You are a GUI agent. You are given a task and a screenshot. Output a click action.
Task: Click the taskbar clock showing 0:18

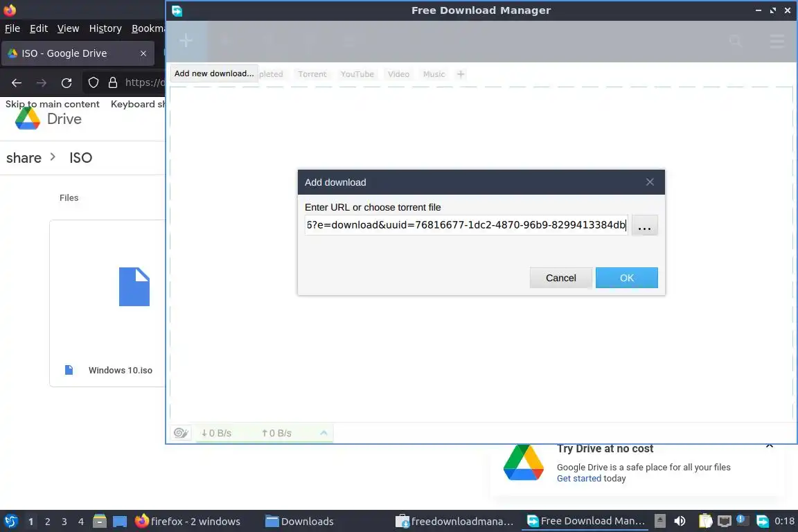(784, 522)
